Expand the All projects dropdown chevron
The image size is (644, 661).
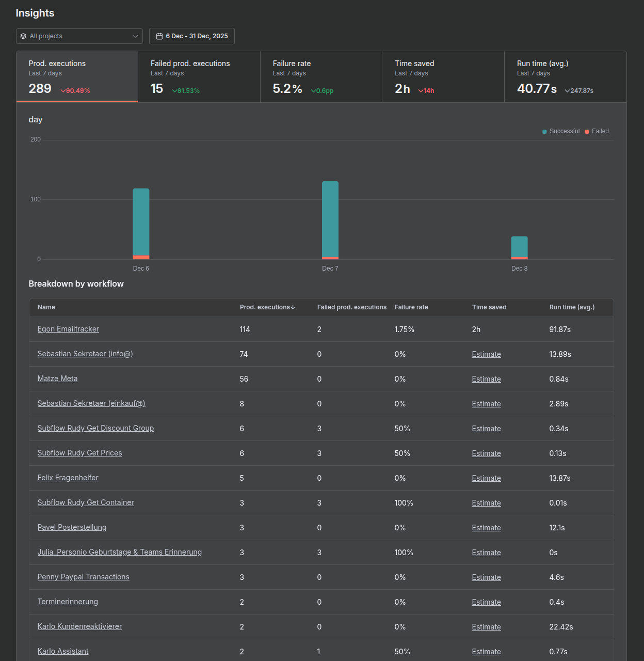click(x=135, y=36)
